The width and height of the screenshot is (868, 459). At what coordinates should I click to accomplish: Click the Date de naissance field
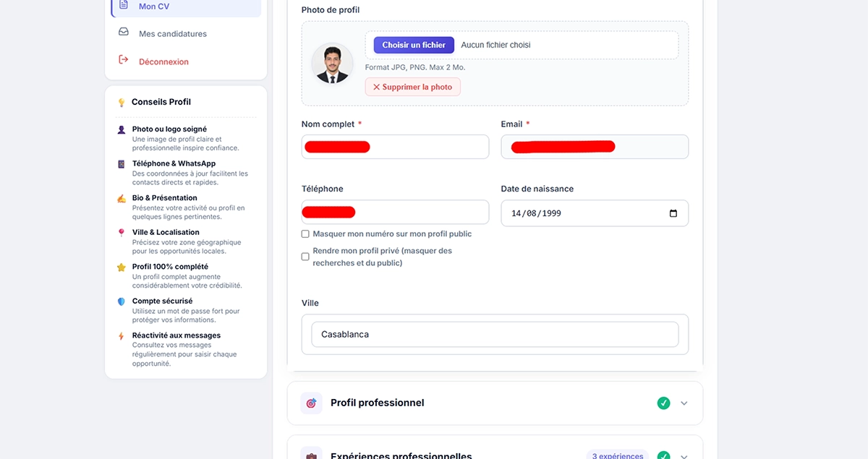[x=595, y=213]
